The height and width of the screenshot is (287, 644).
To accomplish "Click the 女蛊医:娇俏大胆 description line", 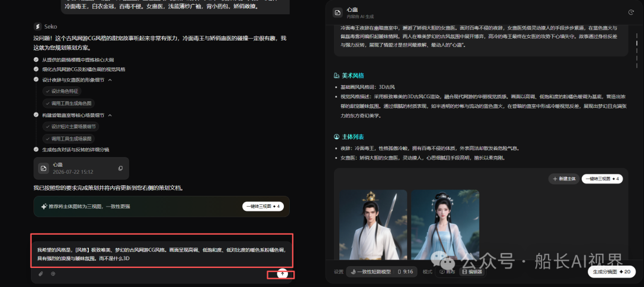I will point(423,157).
